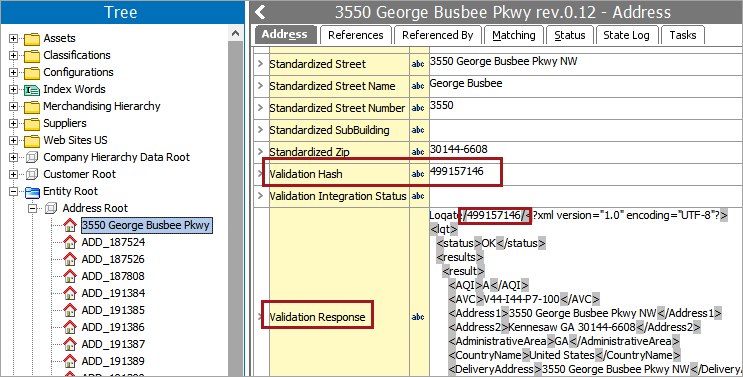Click house icon beside ADD_187524

point(70,242)
